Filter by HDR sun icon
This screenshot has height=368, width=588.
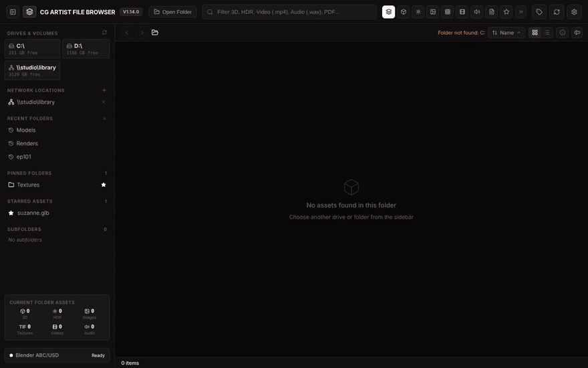tap(418, 11)
